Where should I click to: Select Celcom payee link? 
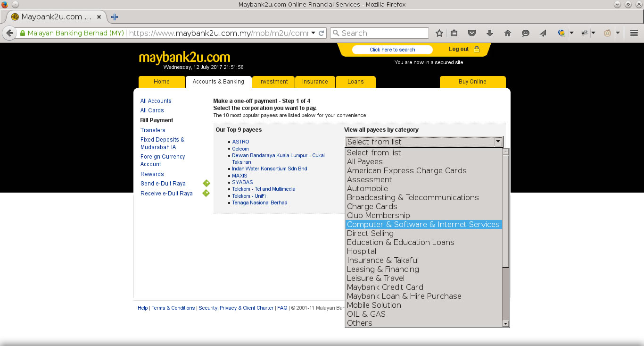click(x=240, y=149)
